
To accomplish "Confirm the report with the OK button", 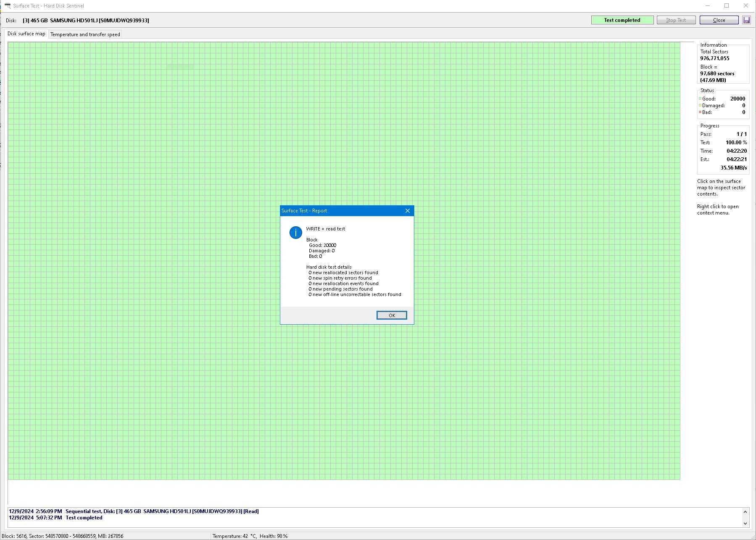I will pyautogui.click(x=392, y=315).
